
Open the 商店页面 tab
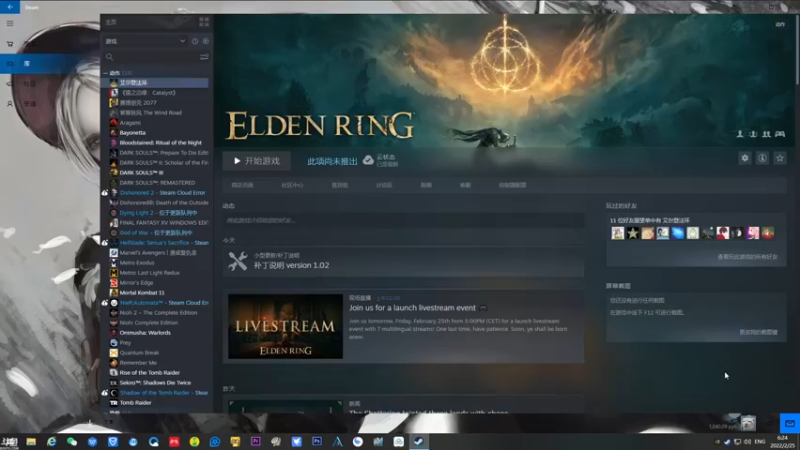click(242, 185)
